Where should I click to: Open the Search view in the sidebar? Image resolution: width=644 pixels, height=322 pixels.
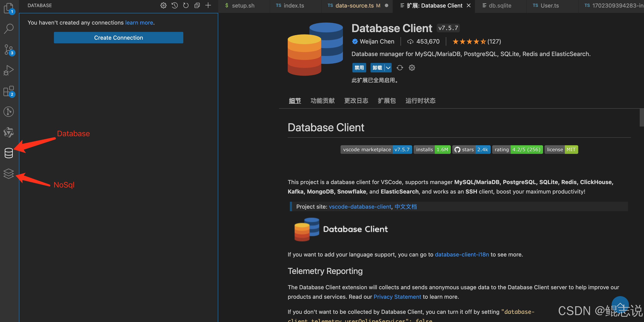pyautogui.click(x=8, y=28)
